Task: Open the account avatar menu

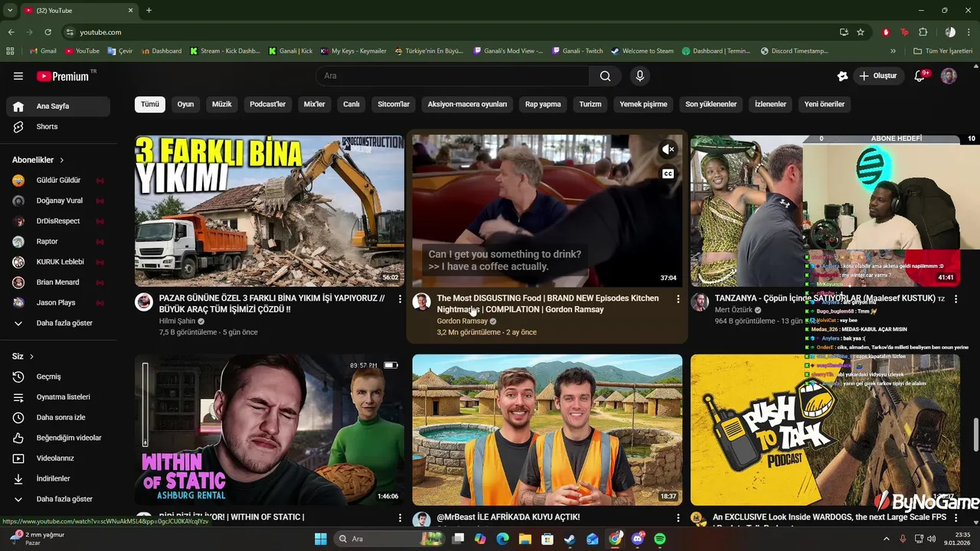Action: [x=949, y=76]
